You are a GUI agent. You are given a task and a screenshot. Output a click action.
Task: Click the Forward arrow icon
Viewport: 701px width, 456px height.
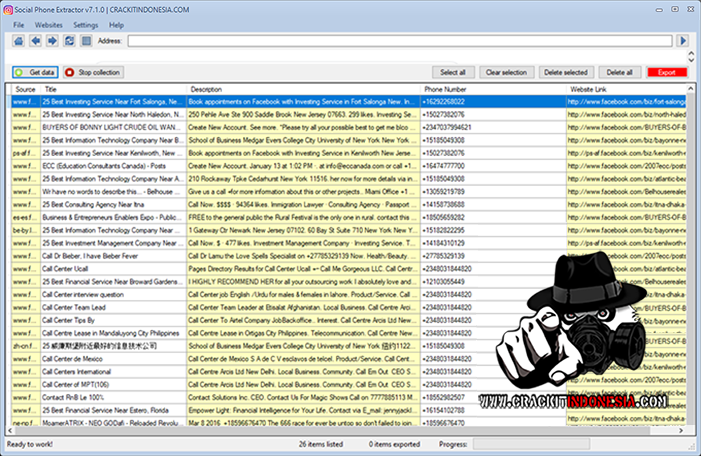pos(52,41)
